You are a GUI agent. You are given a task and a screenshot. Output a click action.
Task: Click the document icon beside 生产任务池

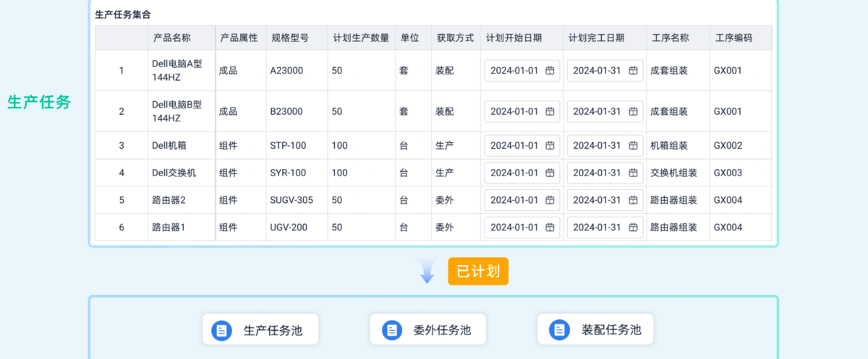coord(221,330)
